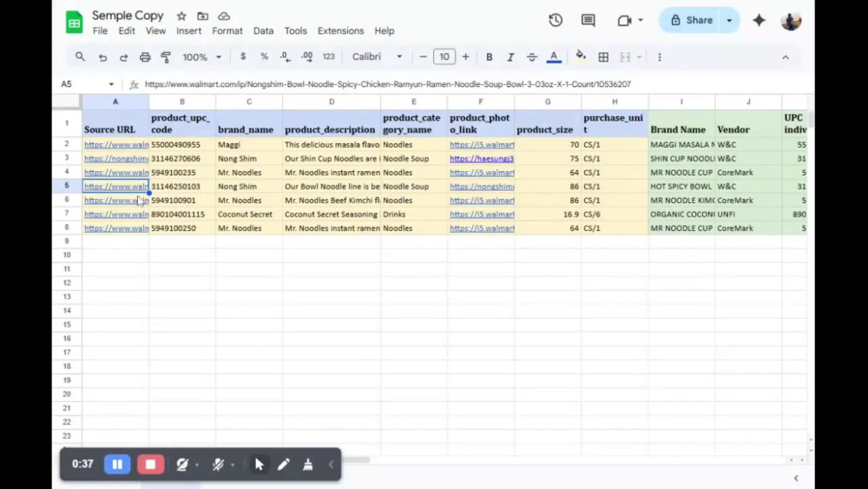
Task: Select the cursor pointer tool in recorder
Action: (259, 464)
